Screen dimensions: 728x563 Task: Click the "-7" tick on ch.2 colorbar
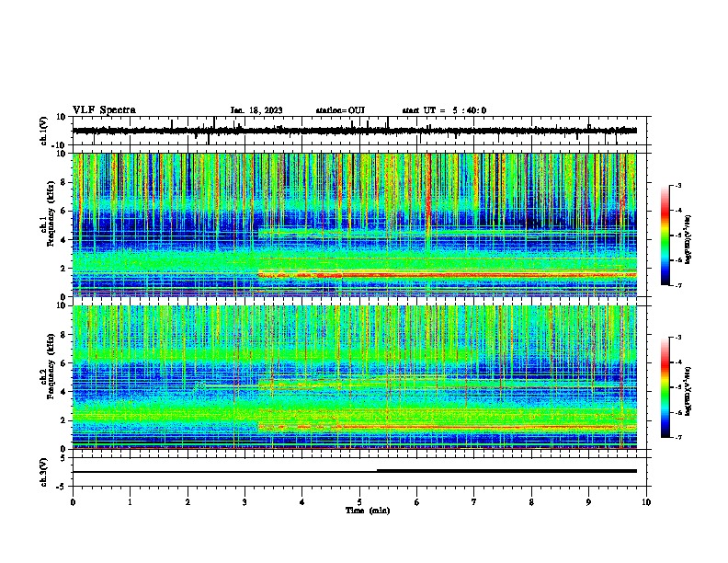point(678,437)
